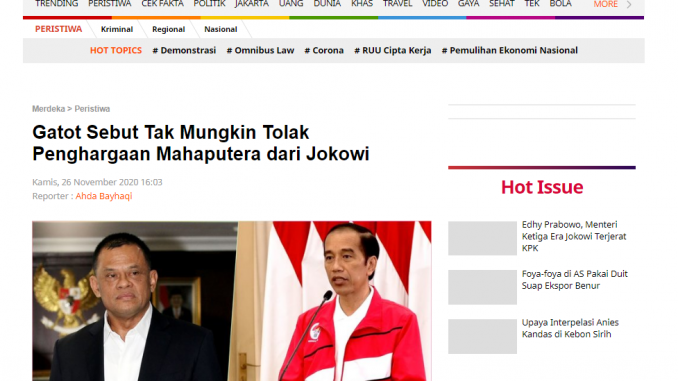678x381 pixels.
Task: Open the # Demonstrasi hot topic
Action: coord(184,51)
